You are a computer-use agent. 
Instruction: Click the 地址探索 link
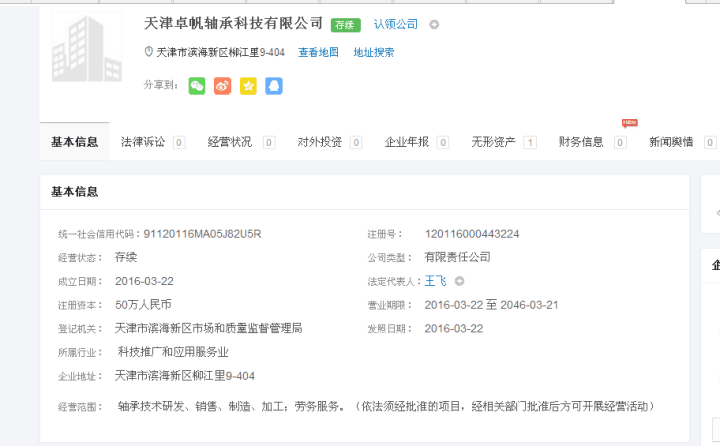(373, 52)
